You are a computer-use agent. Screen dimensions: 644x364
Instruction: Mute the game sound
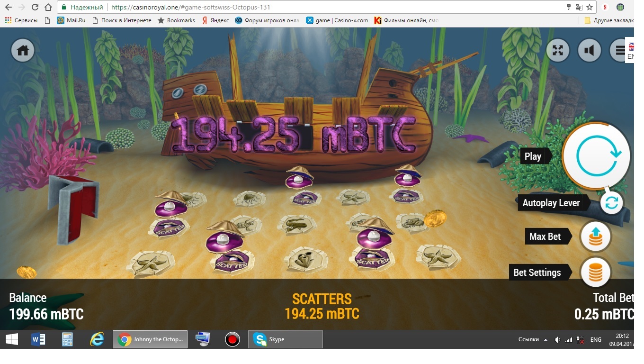589,50
